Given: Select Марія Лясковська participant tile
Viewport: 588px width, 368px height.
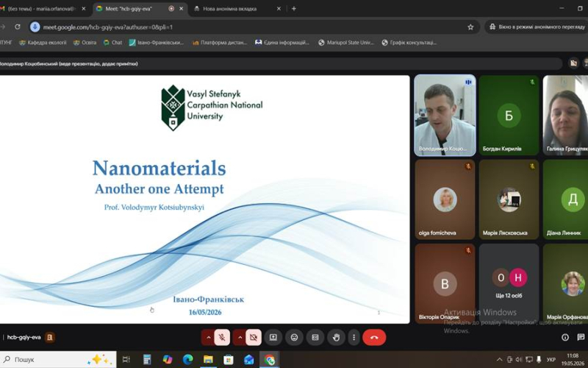Looking at the screenshot, I should click(509, 199).
